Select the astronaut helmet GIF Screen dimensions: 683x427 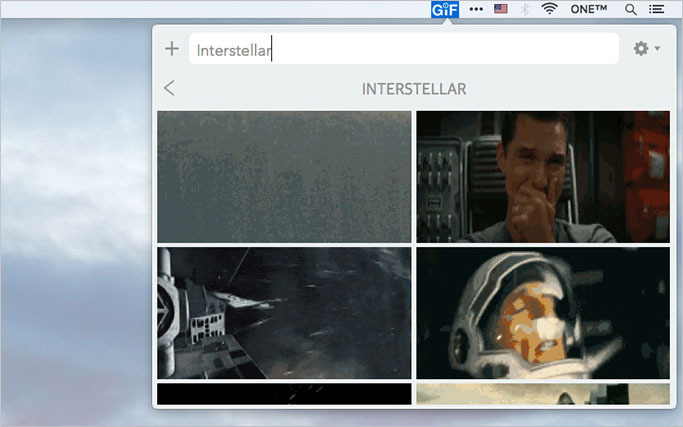click(543, 313)
